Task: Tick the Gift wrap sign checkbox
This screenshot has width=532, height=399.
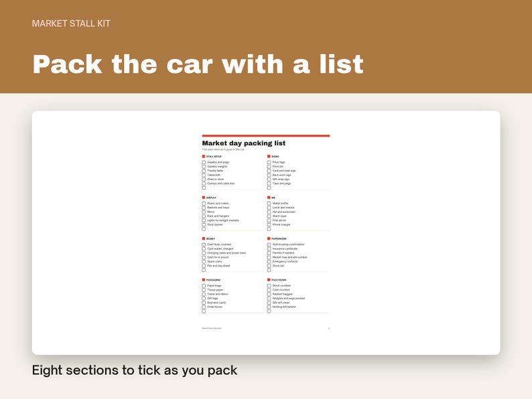Action: pyautogui.click(x=269, y=179)
